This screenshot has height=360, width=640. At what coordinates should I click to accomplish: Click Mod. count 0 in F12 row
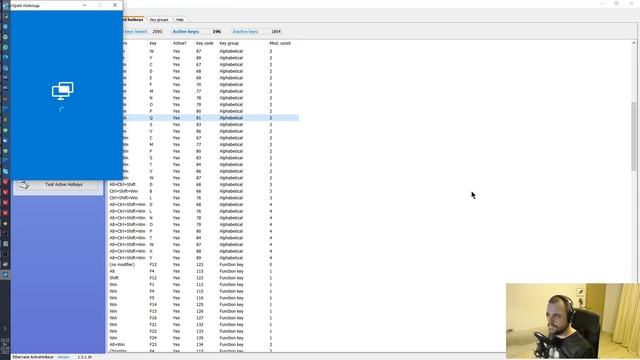(x=271, y=264)
